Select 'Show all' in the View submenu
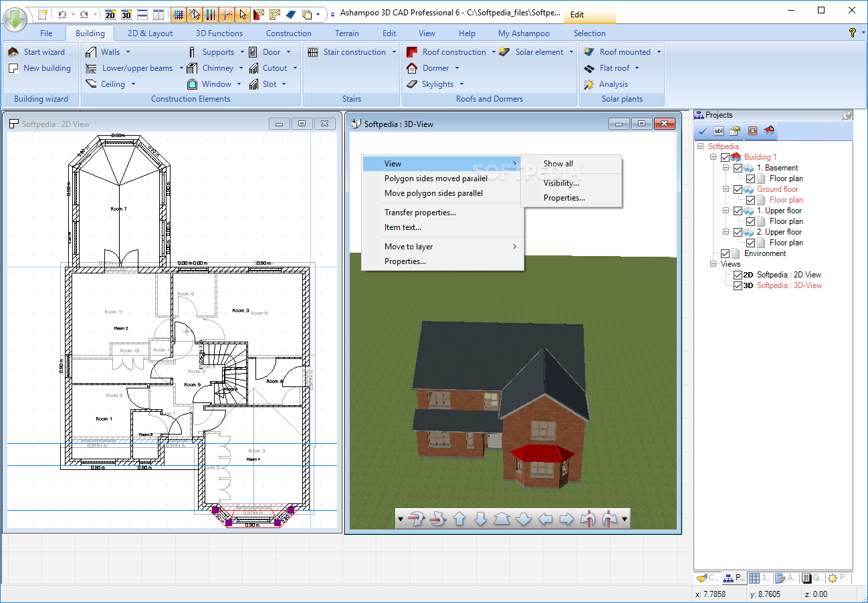Screen dimensions: 868x603 558,164
